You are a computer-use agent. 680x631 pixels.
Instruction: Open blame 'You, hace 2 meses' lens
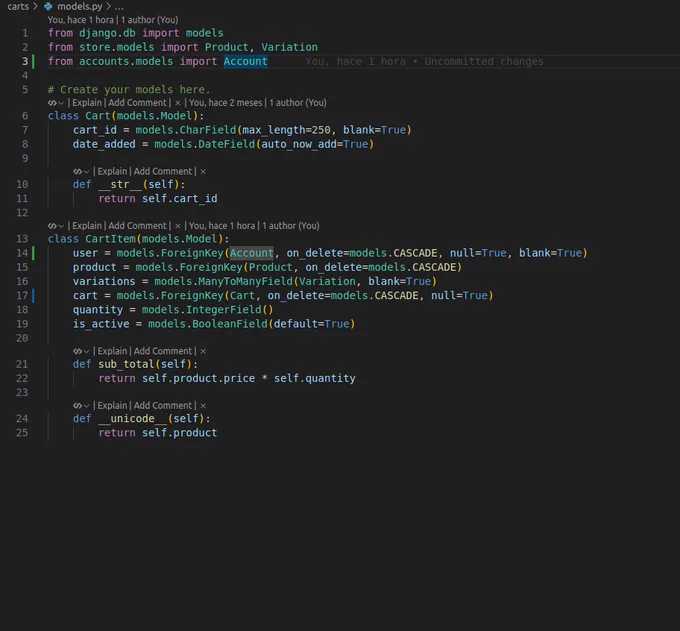258,103
